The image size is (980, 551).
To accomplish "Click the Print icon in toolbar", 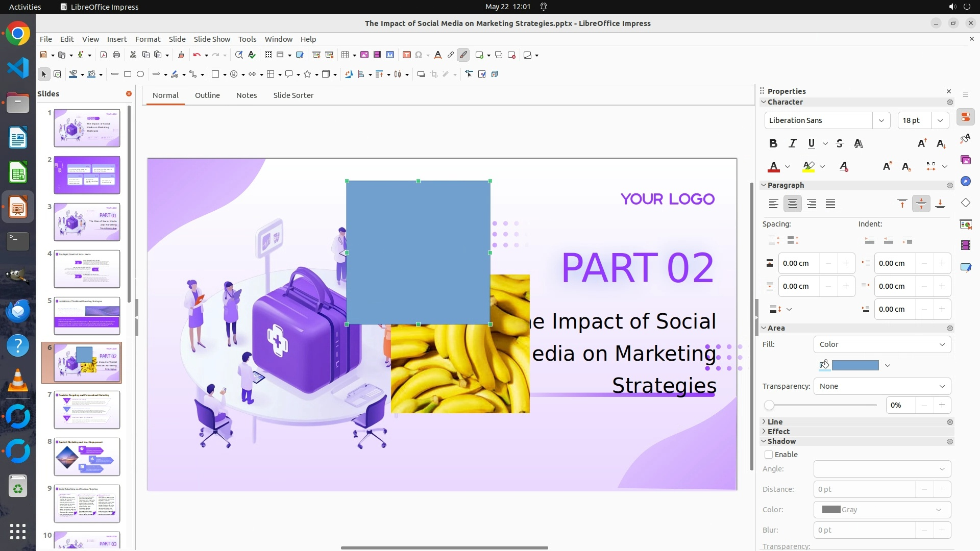I will coord(116,55).
